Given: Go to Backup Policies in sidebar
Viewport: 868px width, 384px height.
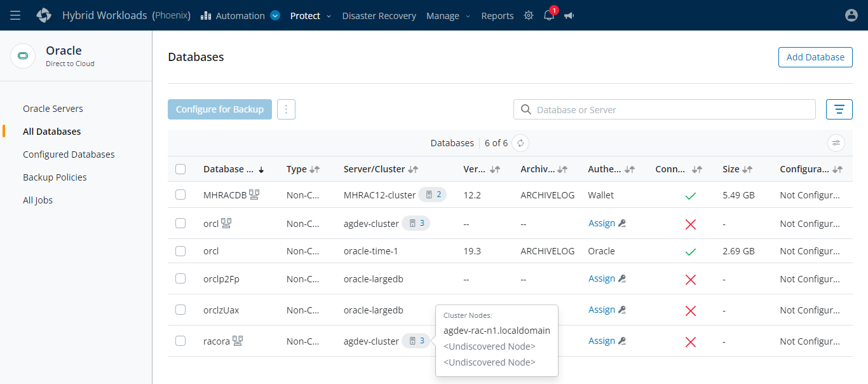Looking at the screenshot, I should [x=55, y=177].
